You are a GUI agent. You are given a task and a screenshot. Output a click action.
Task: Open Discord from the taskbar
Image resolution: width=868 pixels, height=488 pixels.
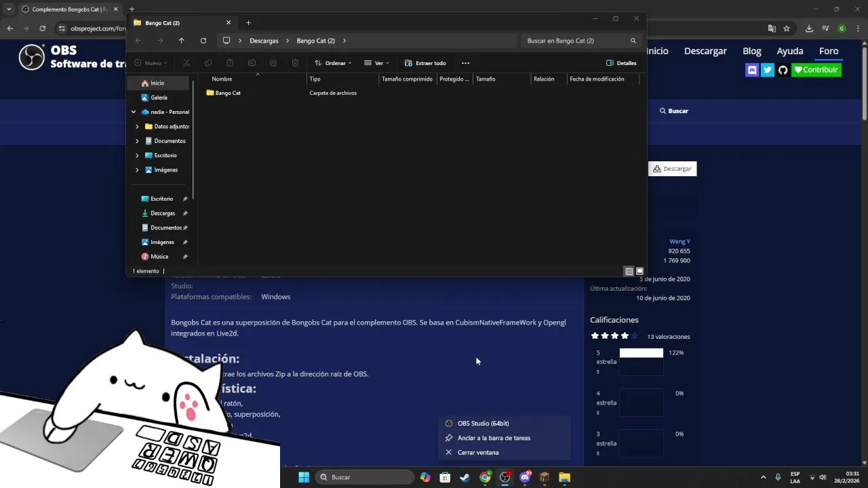[525, 477]
